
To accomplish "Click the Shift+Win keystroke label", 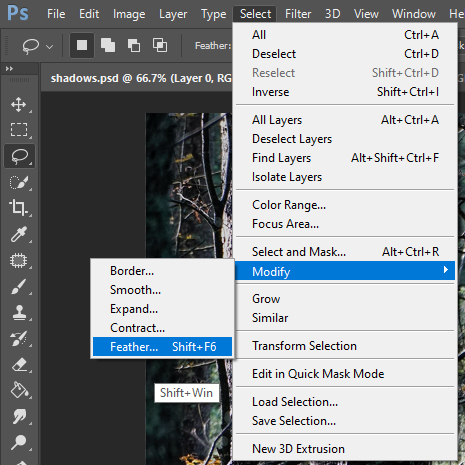I will 186,393.
